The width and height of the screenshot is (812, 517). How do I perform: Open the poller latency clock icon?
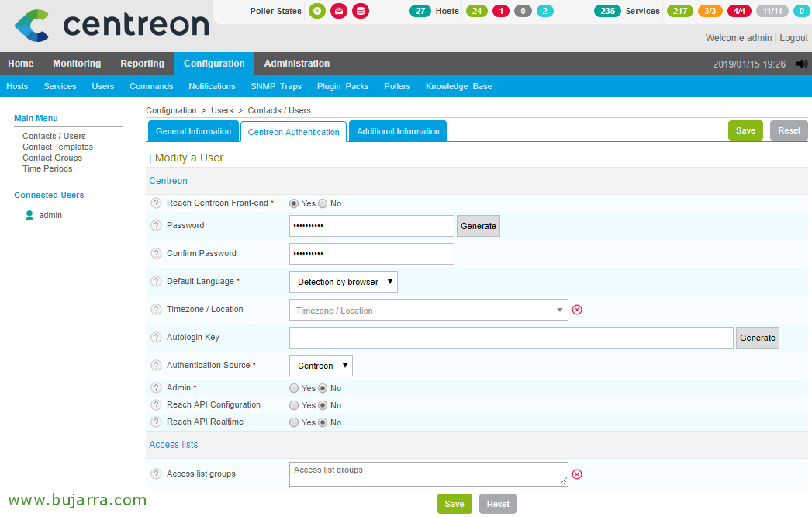[x=317, y=11]
